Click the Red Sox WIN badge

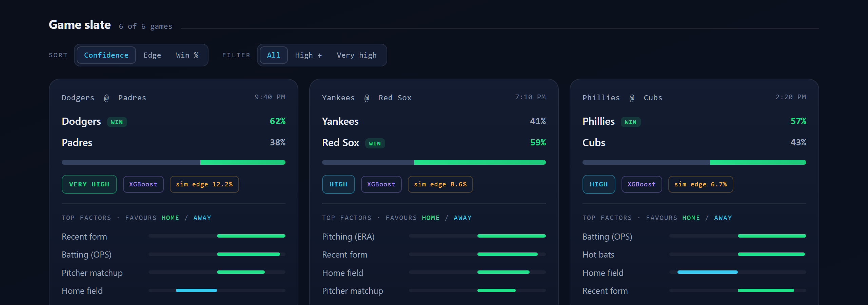coord(375,143)
